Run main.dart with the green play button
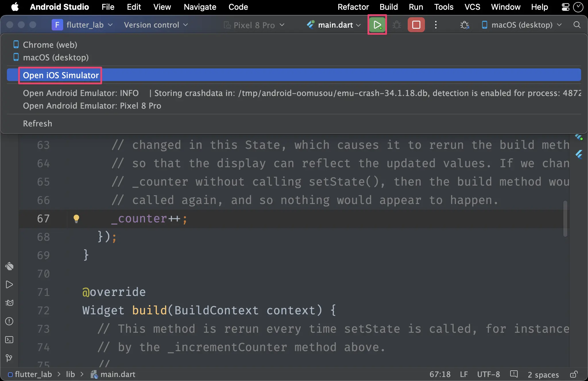588x381 pixels. point(377,25)
